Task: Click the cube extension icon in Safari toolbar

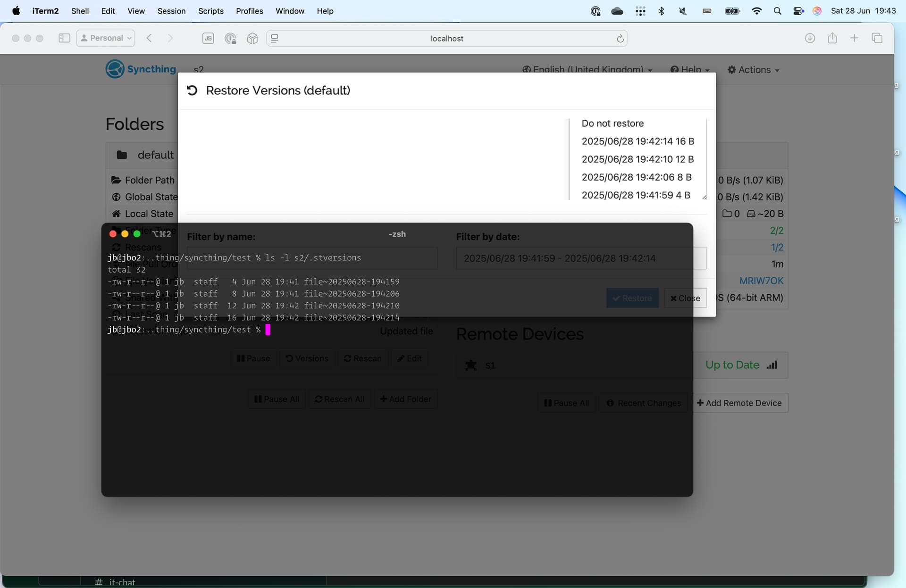Action: pos(252,39)
